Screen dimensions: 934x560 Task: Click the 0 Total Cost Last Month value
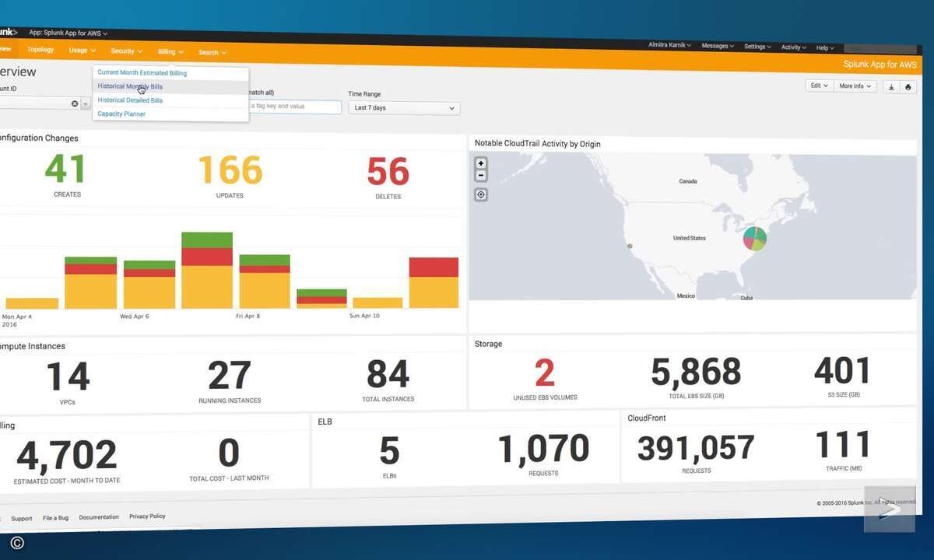(229, 453)
